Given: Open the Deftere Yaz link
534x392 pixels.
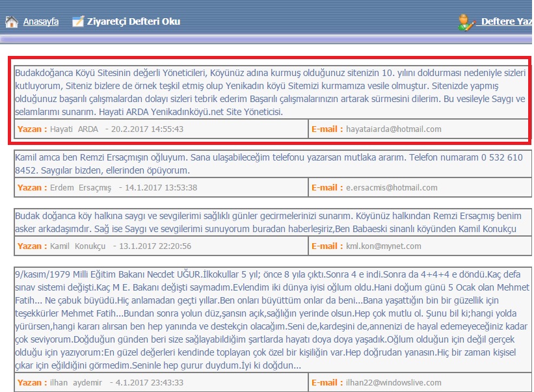Looking at the screenshot, I should coord(507,21).
